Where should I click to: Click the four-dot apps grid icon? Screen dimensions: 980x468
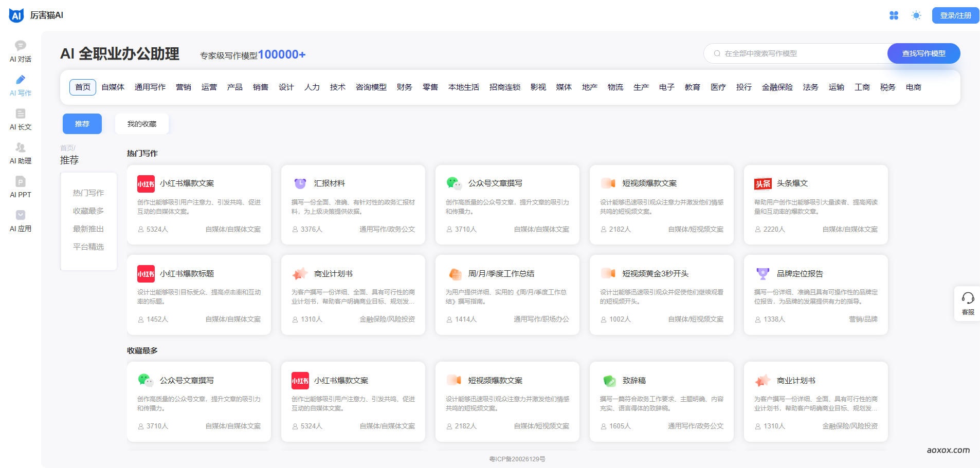tap(894, 15)
